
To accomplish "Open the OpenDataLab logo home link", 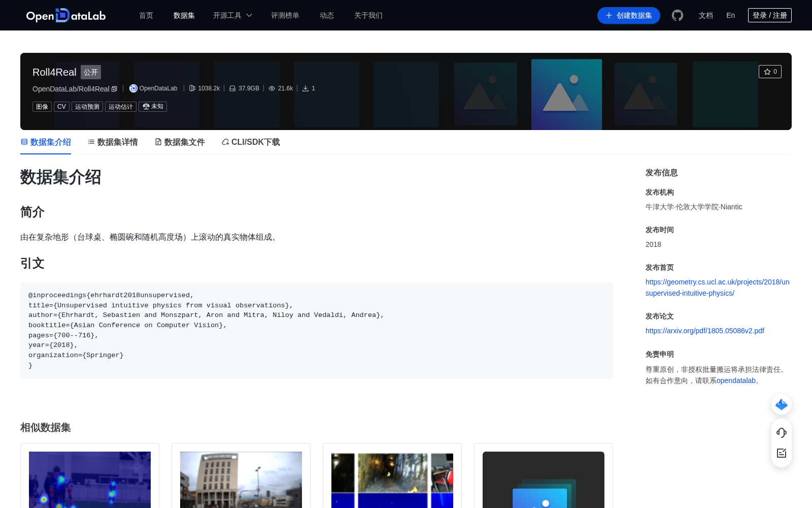I will pyautogui.click(x=66, y=15).
